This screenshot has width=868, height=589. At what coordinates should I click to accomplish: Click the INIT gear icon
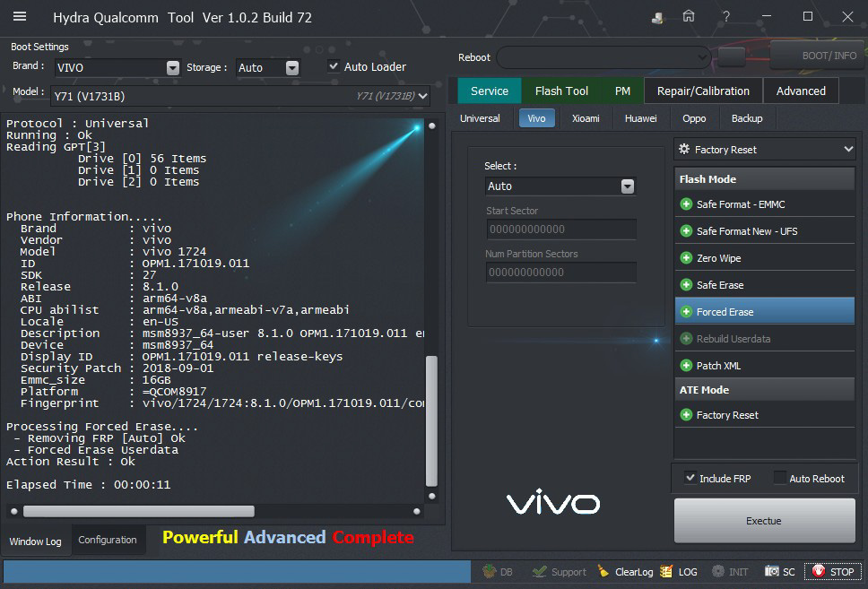click(718, 571)
